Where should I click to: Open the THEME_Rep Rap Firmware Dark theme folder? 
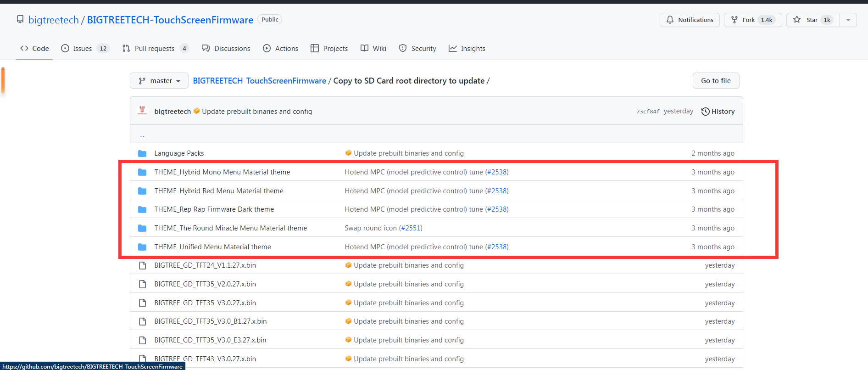[x=214, y=209]
